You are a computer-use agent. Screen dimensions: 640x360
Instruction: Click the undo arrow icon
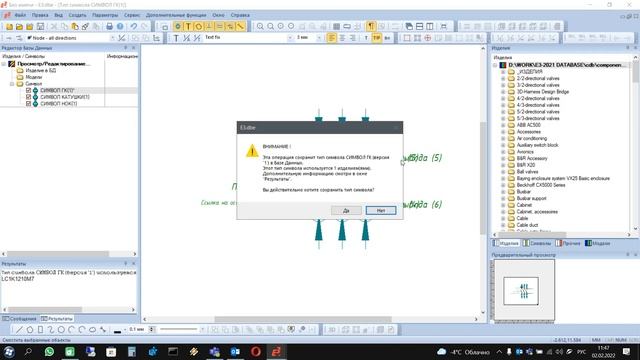[134, 27]
